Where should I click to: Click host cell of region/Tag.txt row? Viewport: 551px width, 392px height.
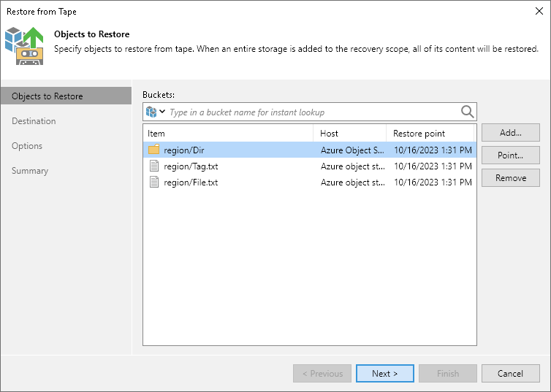point(353,166)
